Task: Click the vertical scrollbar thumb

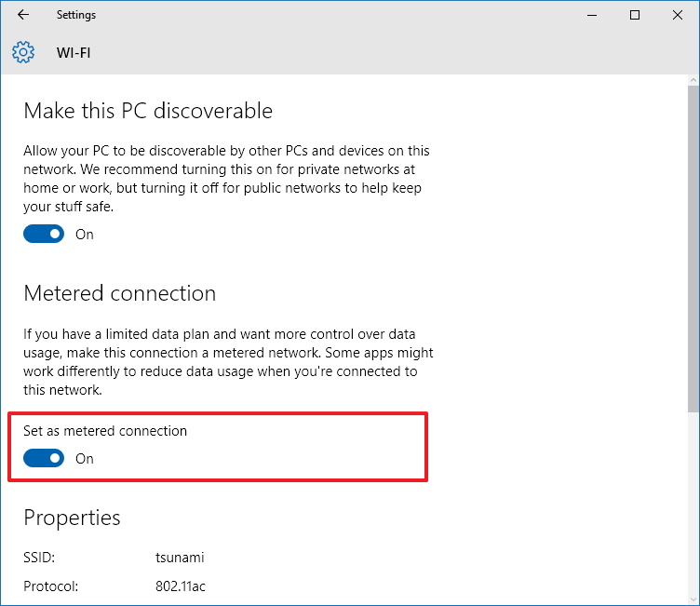Action: [x=693, y=249]
